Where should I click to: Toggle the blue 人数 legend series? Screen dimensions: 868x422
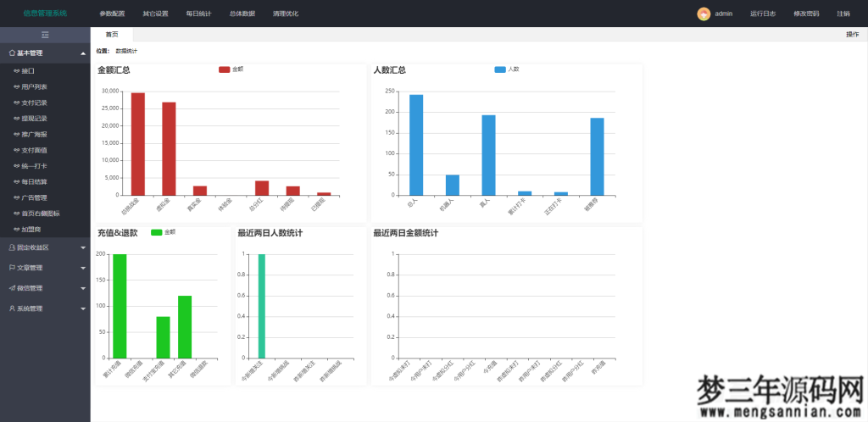point(500,69)
